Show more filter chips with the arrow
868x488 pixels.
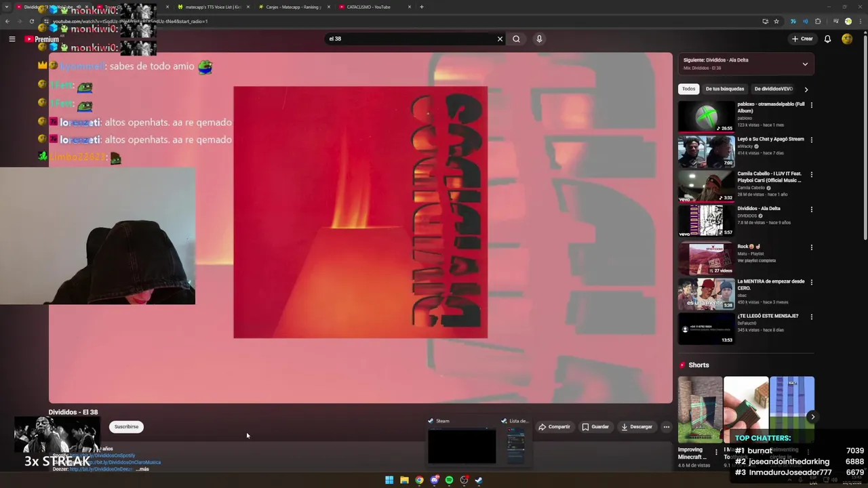tap(806, 89)
